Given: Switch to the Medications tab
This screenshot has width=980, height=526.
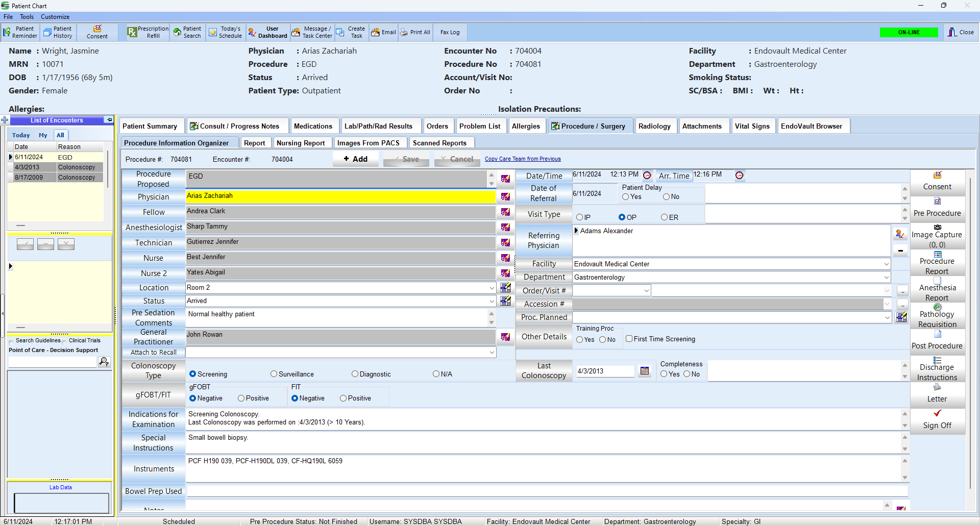Looking at the screenshot, I should [x=313, y=126].
